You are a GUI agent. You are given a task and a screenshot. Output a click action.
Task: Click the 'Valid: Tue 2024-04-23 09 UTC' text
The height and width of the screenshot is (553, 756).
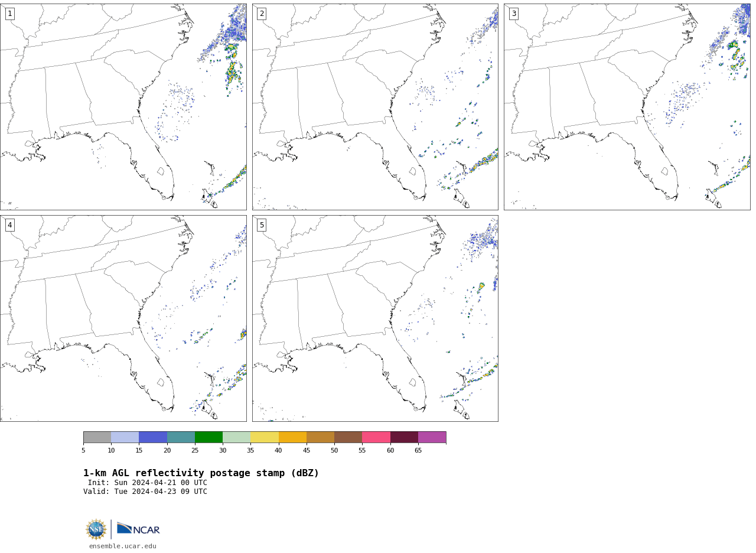pyautogui.click(x=145, y=492)
